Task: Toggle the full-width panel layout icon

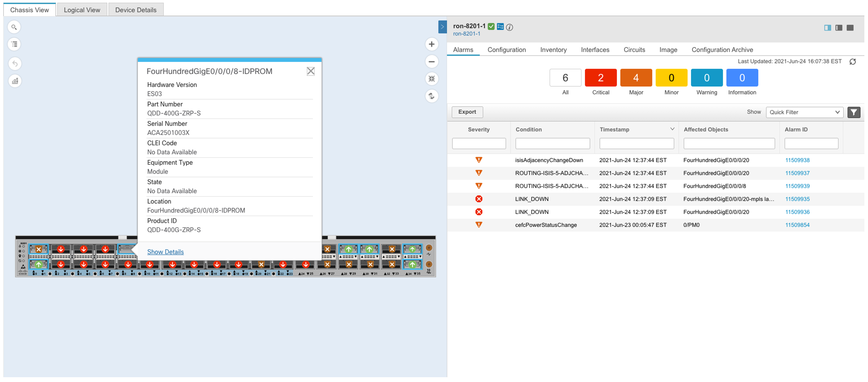Action: (850, 27)
